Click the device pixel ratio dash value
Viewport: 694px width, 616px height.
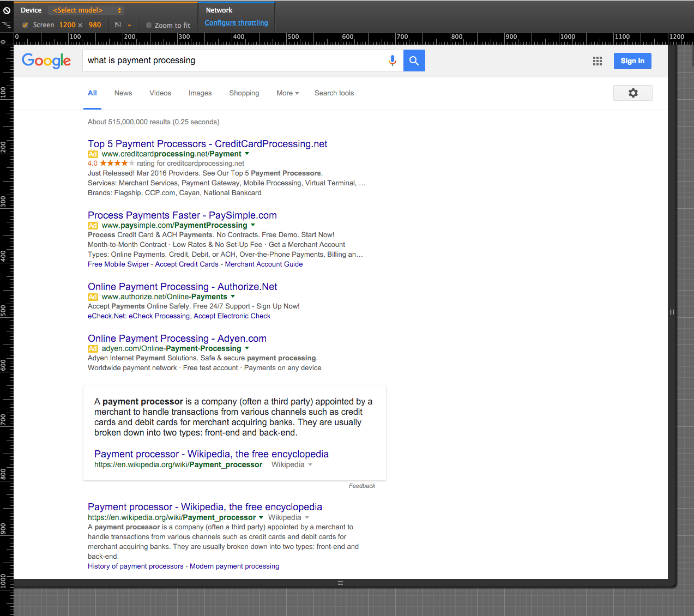129,25
